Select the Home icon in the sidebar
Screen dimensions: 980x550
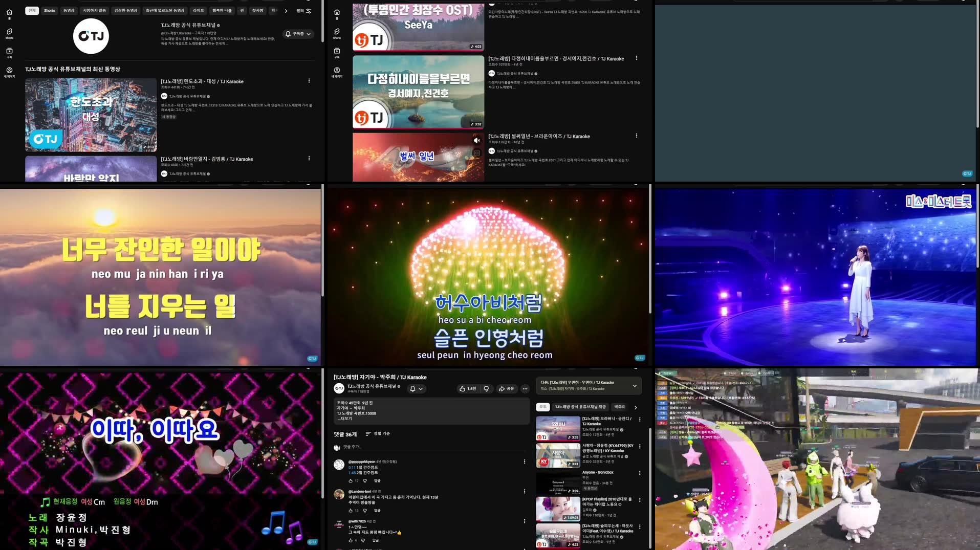coord(9,13)
